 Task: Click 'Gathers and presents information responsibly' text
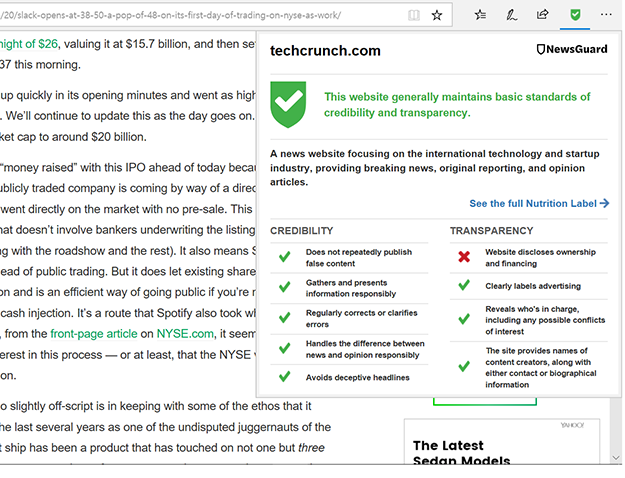[x=351, y=288]
